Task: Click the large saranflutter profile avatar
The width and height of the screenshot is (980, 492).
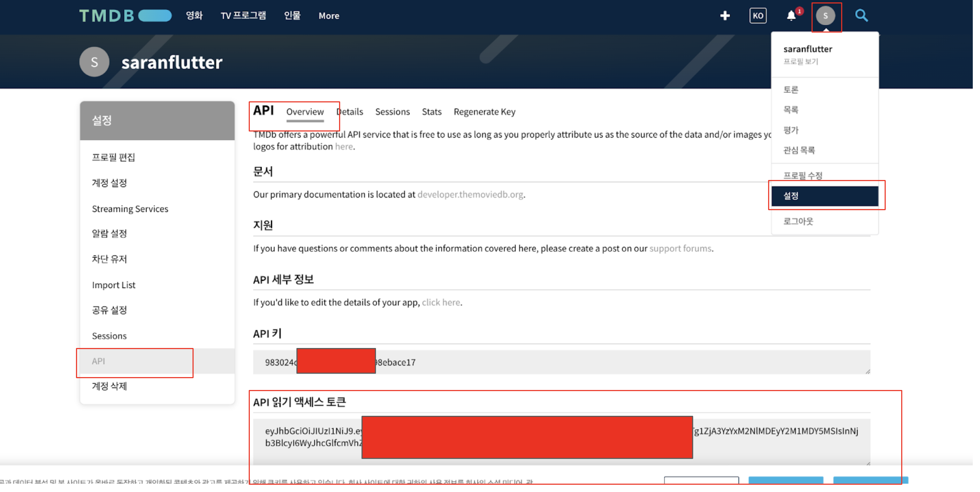Action: 94,62
